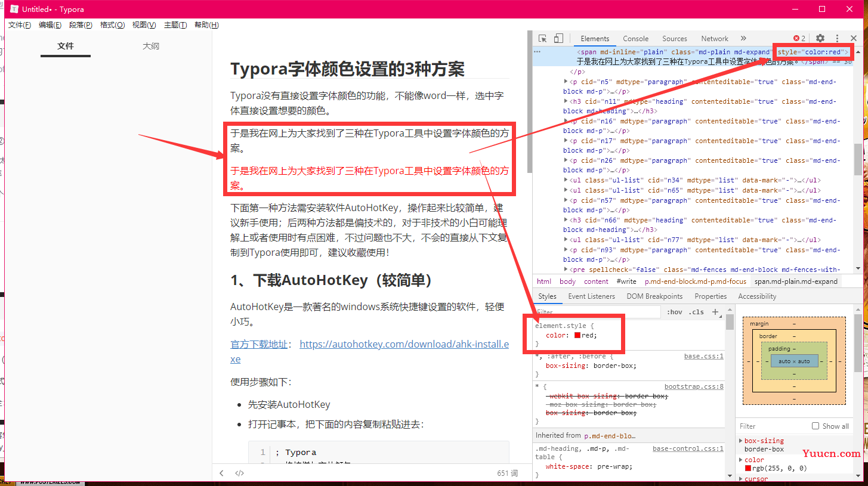Switch to the Network tab

715,38
